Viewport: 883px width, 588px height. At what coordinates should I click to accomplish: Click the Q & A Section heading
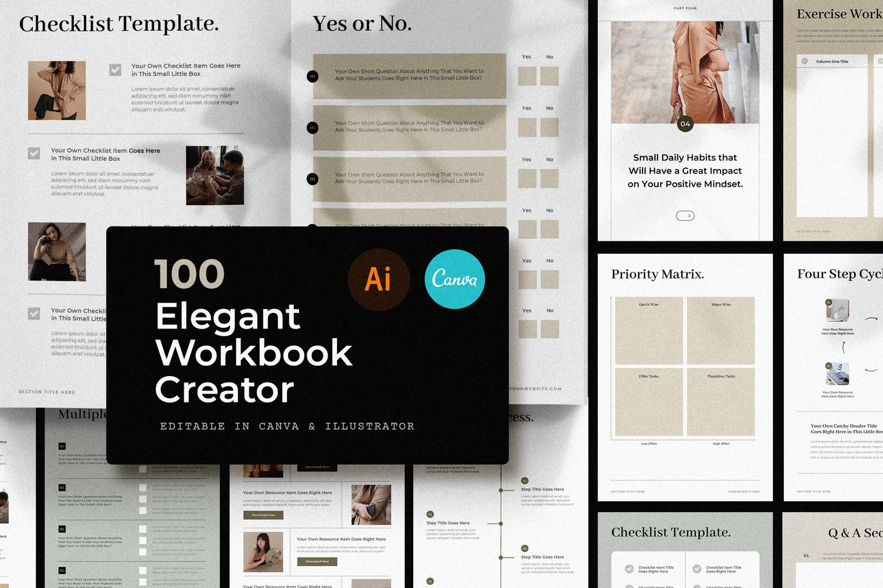pos(855,533)
